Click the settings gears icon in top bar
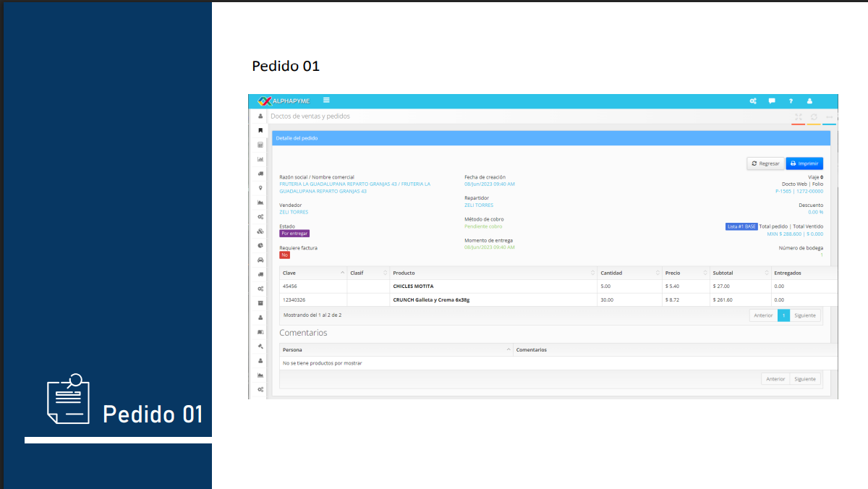The height and width of the screenshot is (489, 868). click(753, 101)
